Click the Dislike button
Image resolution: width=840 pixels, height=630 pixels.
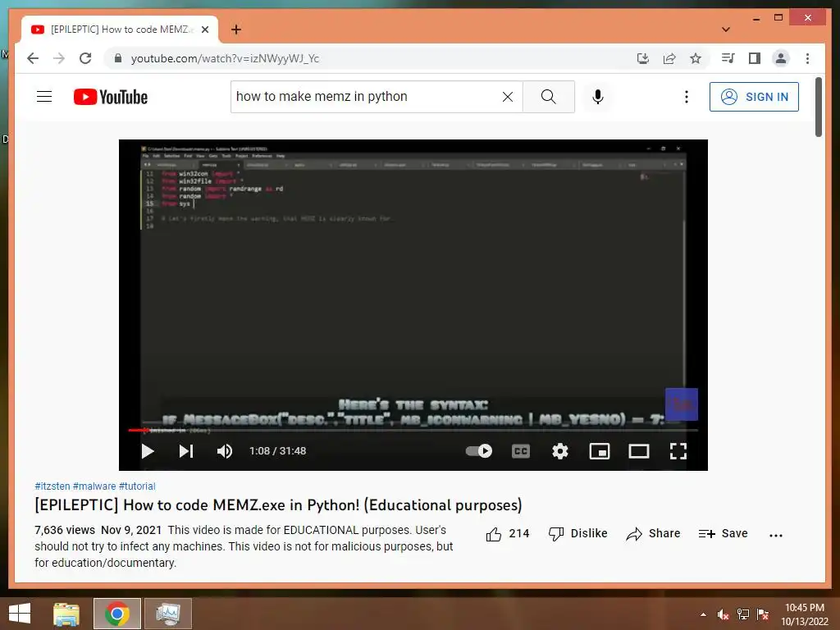tap(578, 533)
